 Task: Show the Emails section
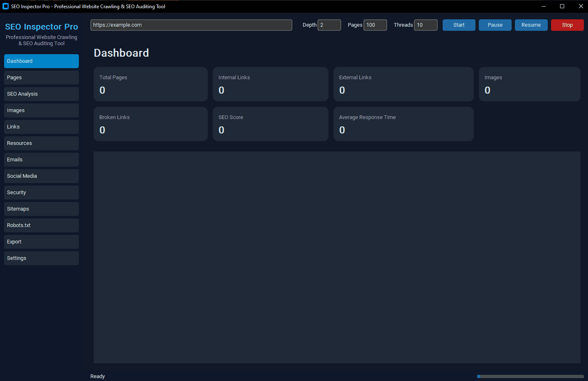pyautogui.click(x=41, y=160)
